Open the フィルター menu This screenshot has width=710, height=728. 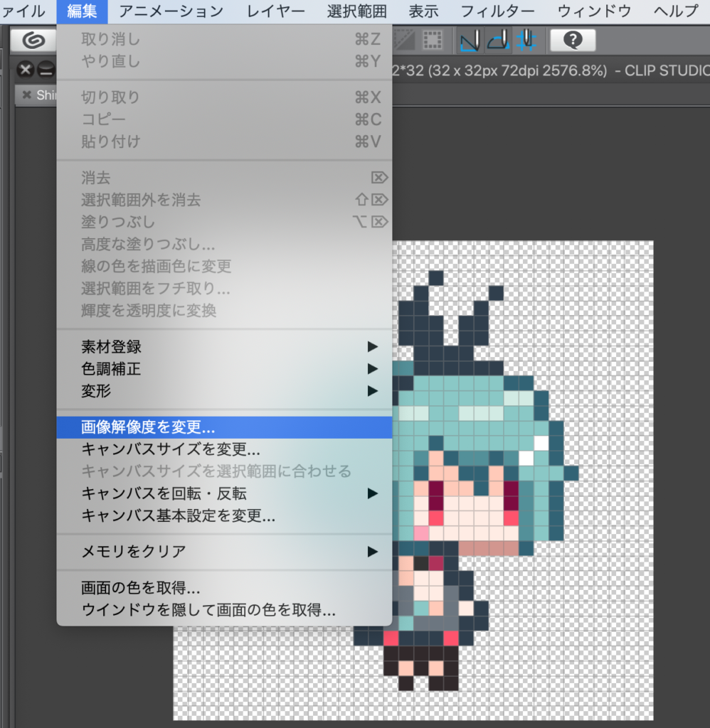[498, 11]
